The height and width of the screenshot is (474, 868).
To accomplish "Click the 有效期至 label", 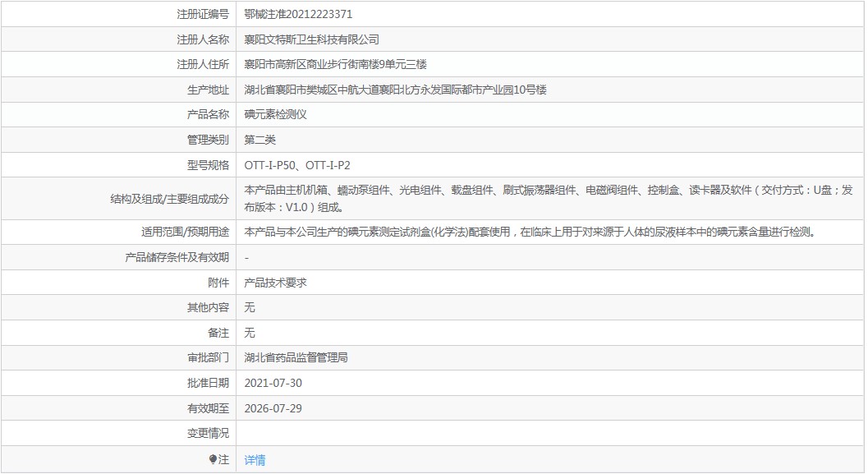I will click(208, 408).
